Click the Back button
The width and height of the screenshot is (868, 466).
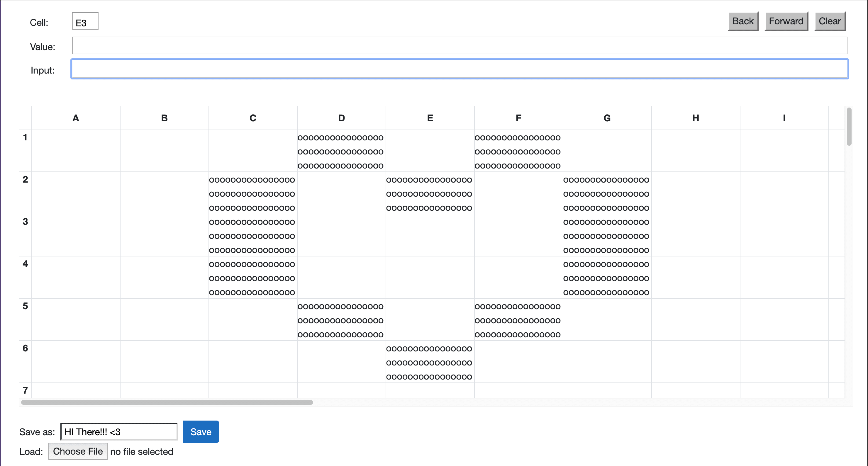(743, 21)
